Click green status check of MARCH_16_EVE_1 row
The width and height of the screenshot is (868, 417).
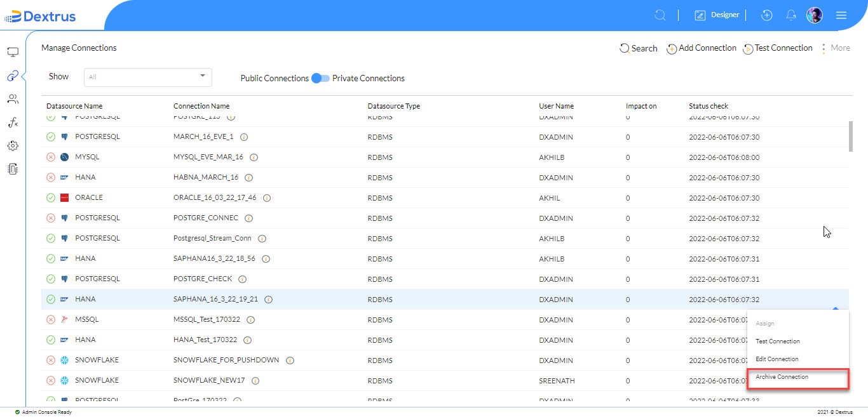(x=51, y=137)
